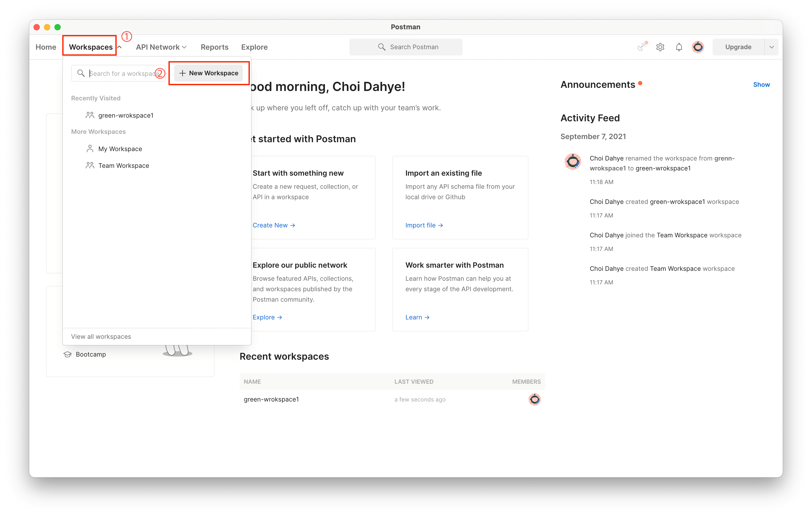Click the NAME column header
This screenshot has width=812, height=516.
[x=252, y=382]
